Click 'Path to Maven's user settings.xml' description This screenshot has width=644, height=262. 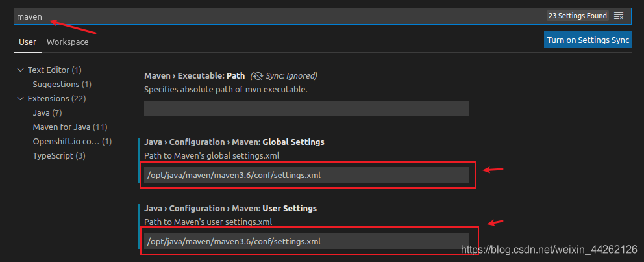tap(208, 222)
